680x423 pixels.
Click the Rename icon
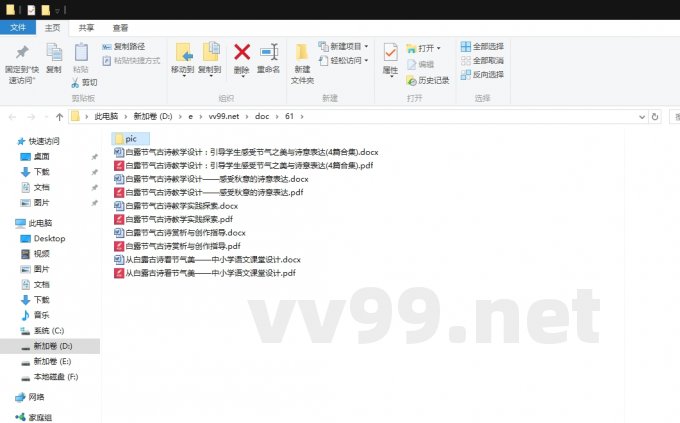[x=269, y=52]
